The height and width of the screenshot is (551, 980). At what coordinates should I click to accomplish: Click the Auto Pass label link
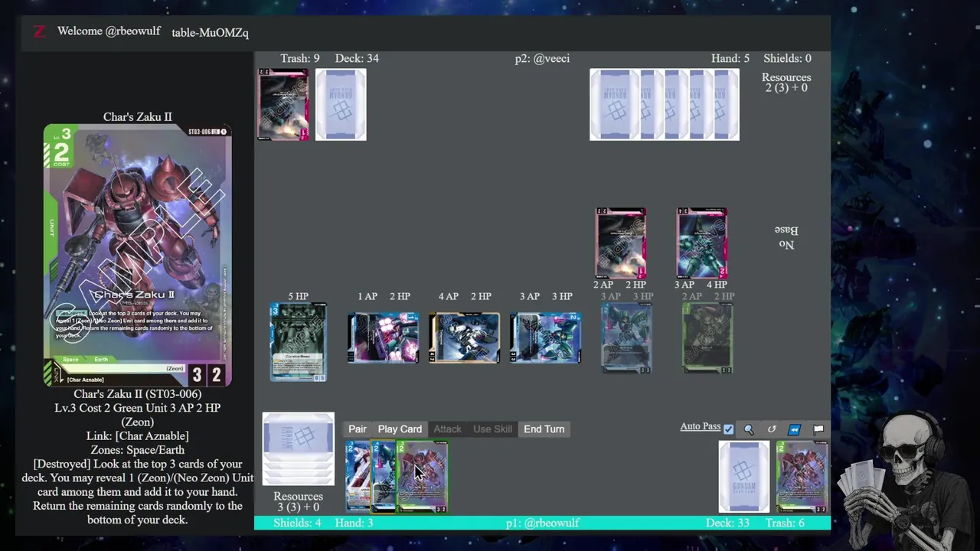pyautogui.click(x=700, y=426)
